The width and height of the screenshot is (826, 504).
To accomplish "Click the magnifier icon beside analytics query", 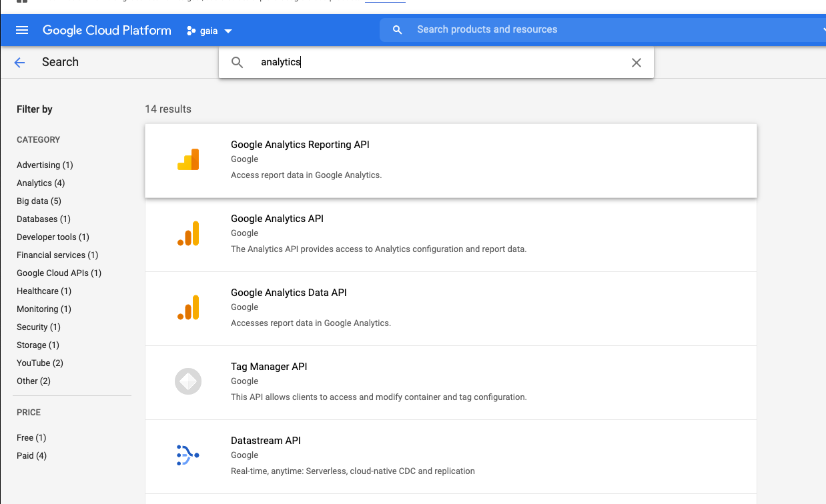I will pos(238,63).
